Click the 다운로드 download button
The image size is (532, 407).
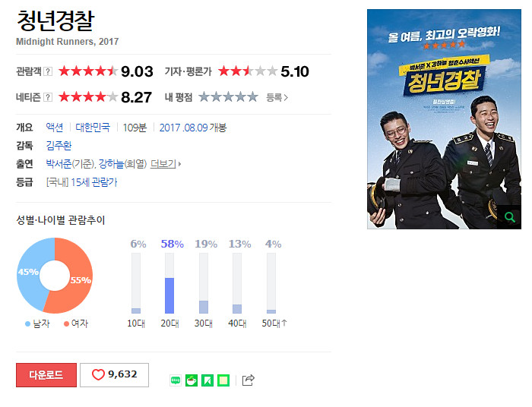46,375
